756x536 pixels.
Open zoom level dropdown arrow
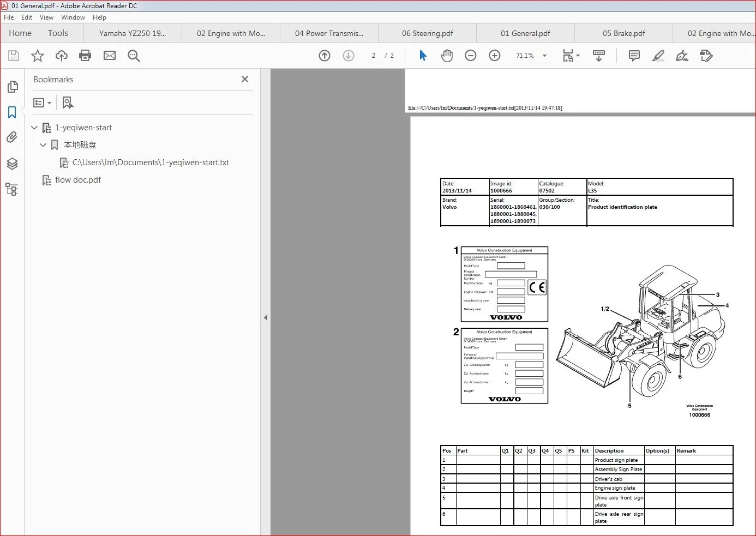(544, 56)
